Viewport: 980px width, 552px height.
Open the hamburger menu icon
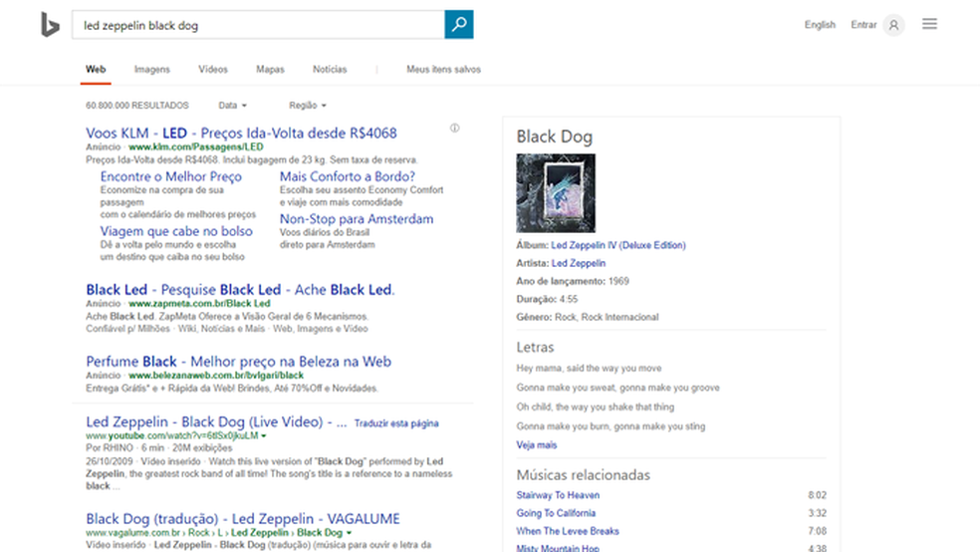click(929, 24)
